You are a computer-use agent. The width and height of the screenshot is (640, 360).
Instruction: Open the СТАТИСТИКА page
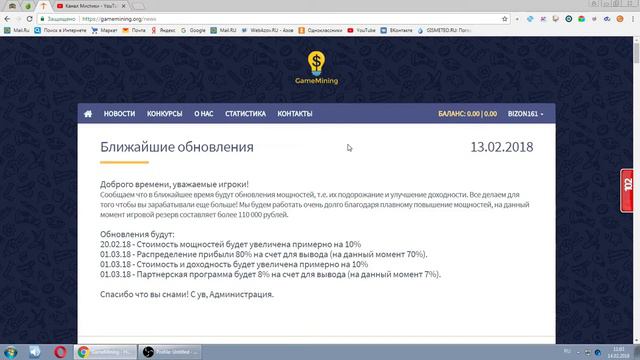pyautogui.click(x=245, y=114)
